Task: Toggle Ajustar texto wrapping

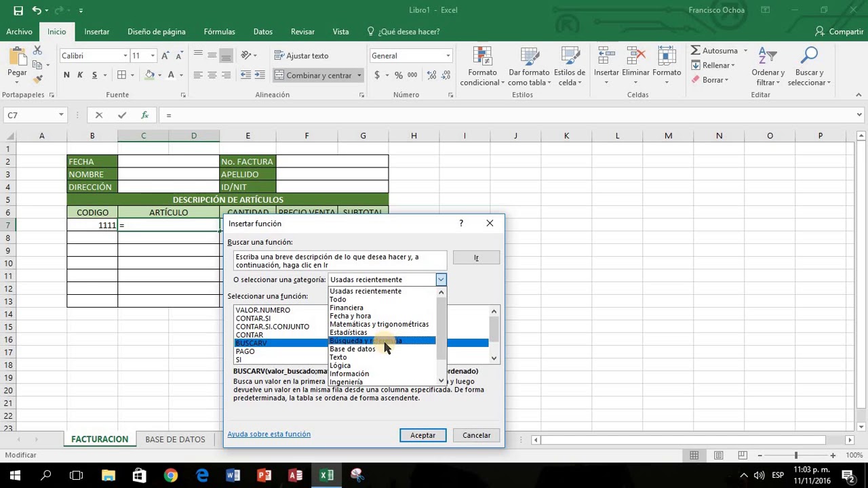Action: tap(301, 56)
